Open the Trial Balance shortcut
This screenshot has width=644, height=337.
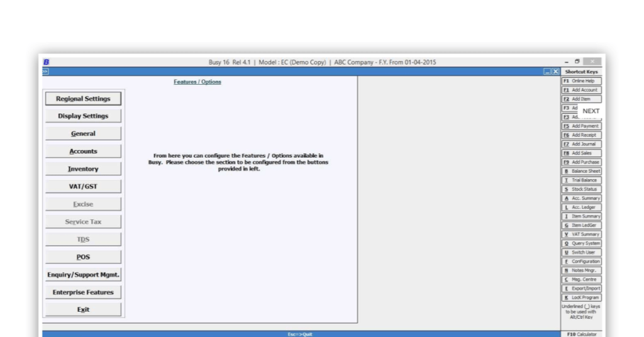582,180
